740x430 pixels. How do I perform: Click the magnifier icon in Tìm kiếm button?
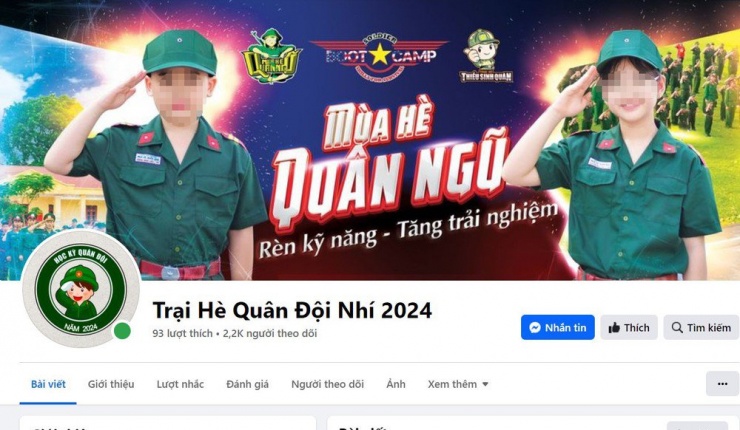click(x=677, y=328)
